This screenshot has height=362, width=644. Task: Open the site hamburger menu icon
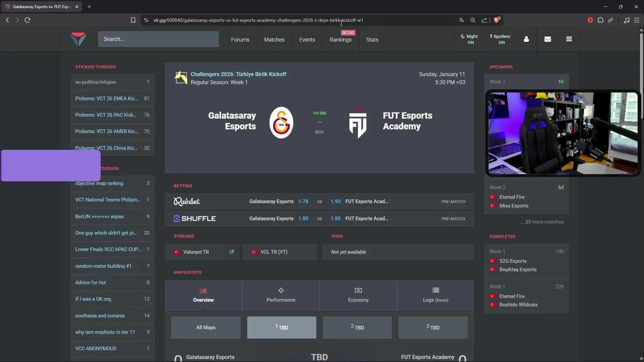point(569,39)
